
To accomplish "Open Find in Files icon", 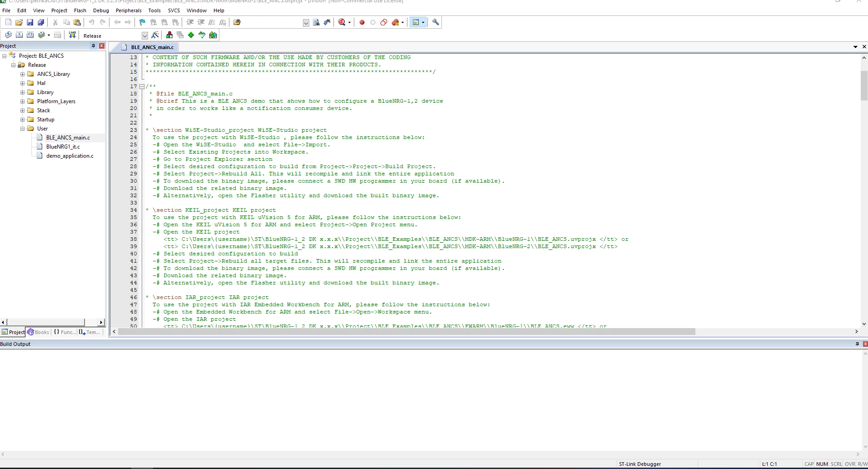I will tap(237, 22).
